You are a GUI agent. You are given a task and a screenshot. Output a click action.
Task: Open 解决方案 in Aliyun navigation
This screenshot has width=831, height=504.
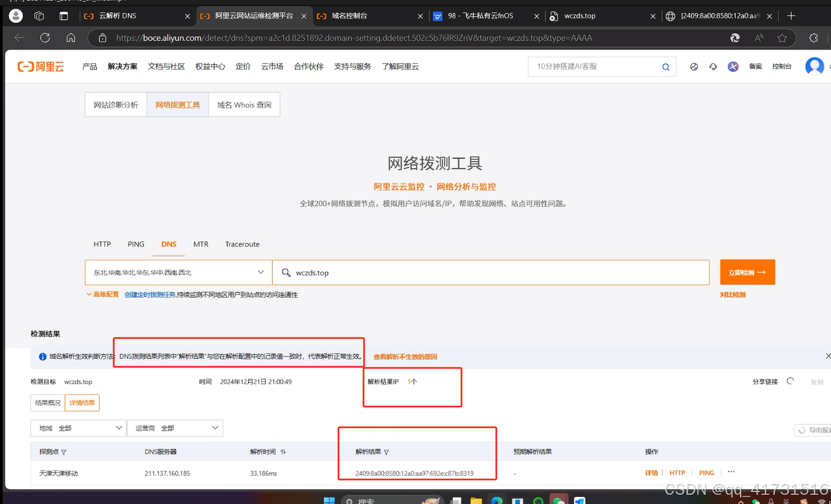pos(122,66)
